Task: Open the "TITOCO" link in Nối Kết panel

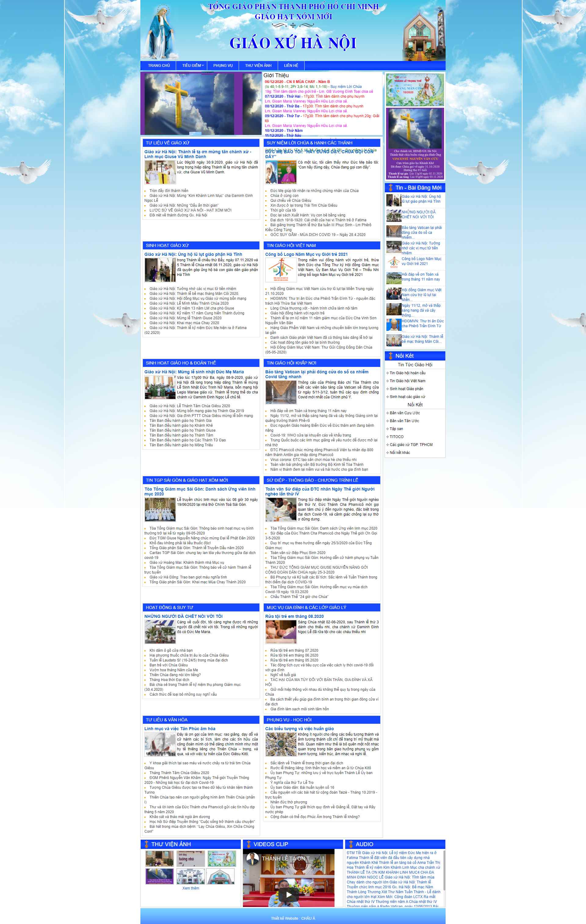Action: [x=397, y=436]
